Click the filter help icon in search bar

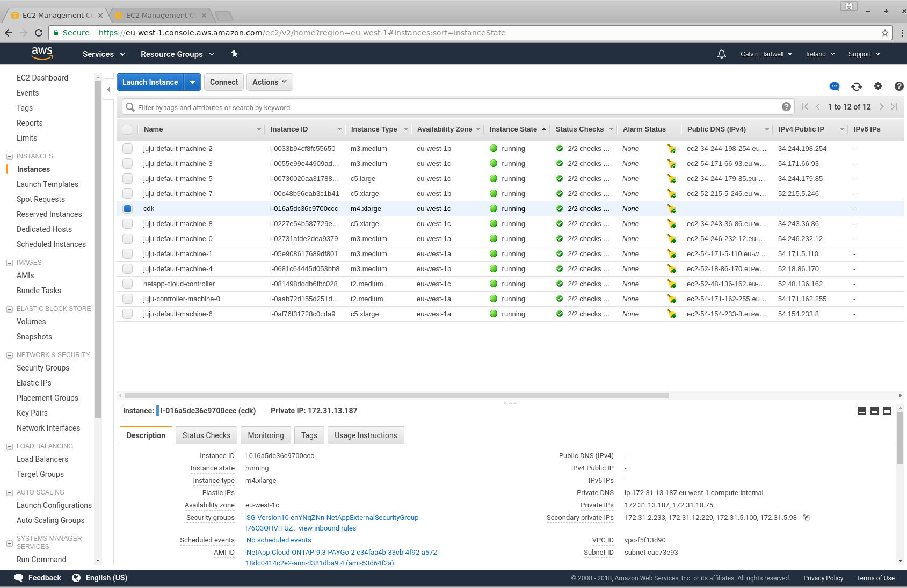[786, 107]
